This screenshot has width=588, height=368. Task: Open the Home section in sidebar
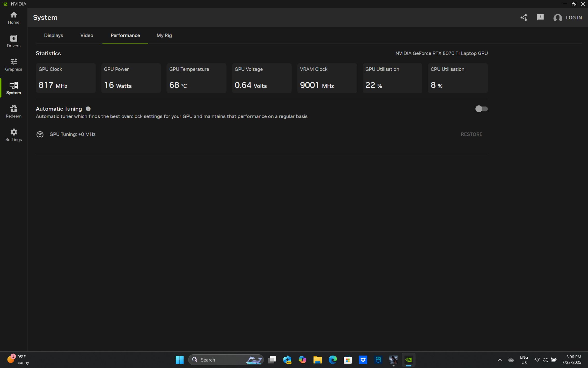[x=13, y=18]
